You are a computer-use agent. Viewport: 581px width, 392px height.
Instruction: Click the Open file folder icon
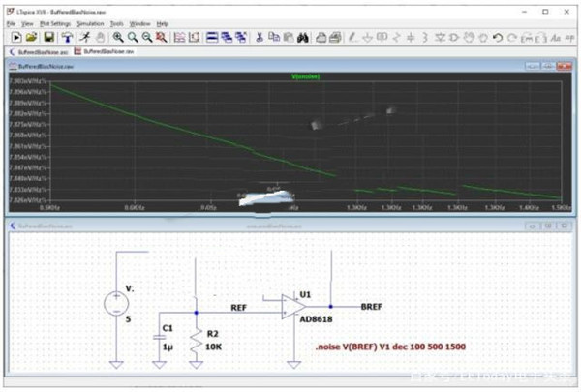[x=33, y=37]
